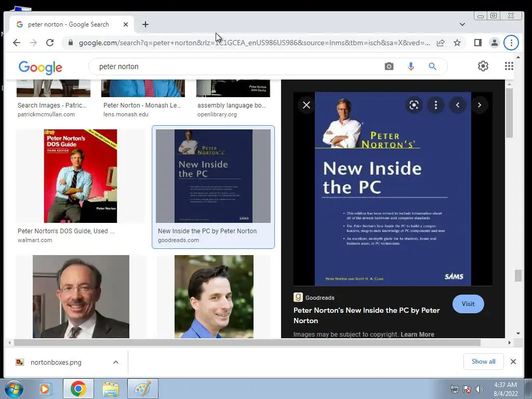Open Paint from the taskbar
The height and width of the screenshot is (399, 532).
point(143,389)
